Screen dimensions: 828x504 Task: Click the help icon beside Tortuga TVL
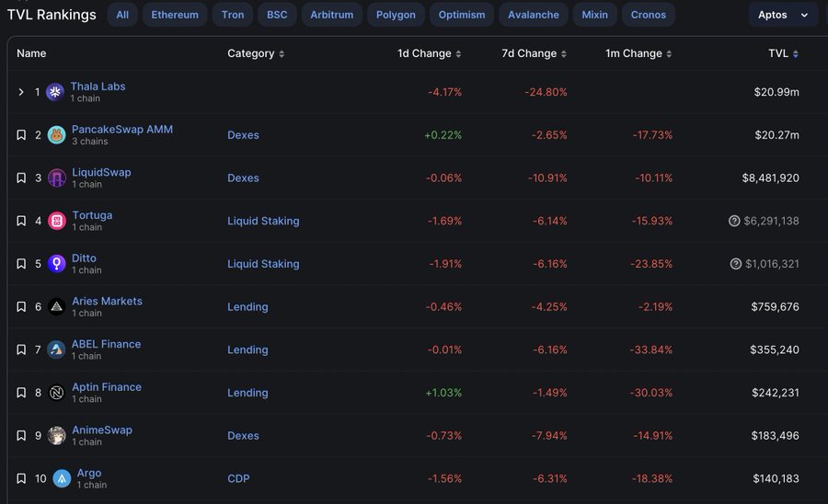[734, 221]
